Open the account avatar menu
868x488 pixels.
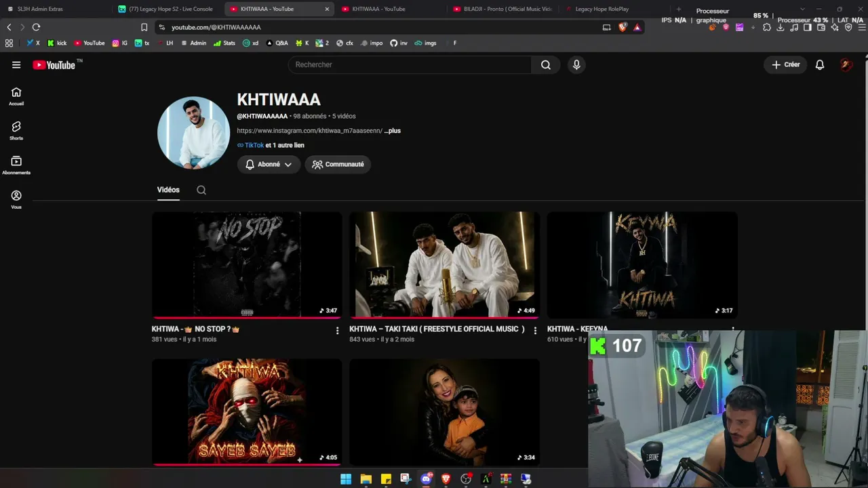846,65
